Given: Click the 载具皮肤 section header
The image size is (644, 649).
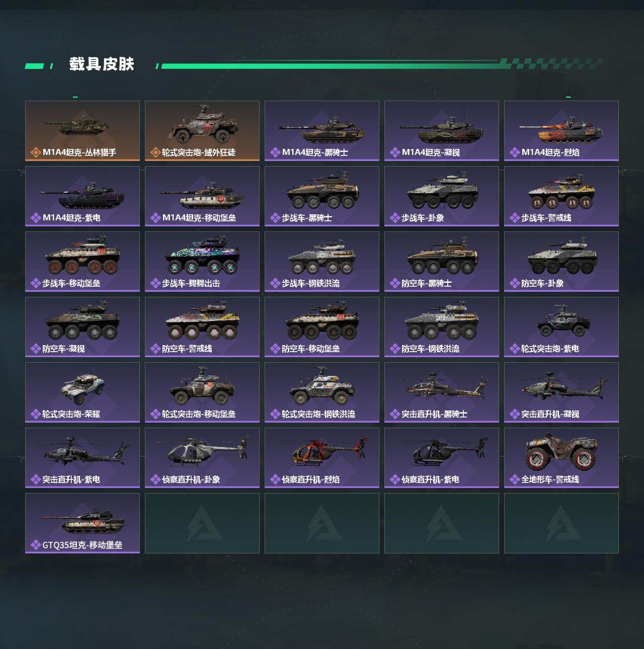Looking at the screenshot, I should (102, 64).
